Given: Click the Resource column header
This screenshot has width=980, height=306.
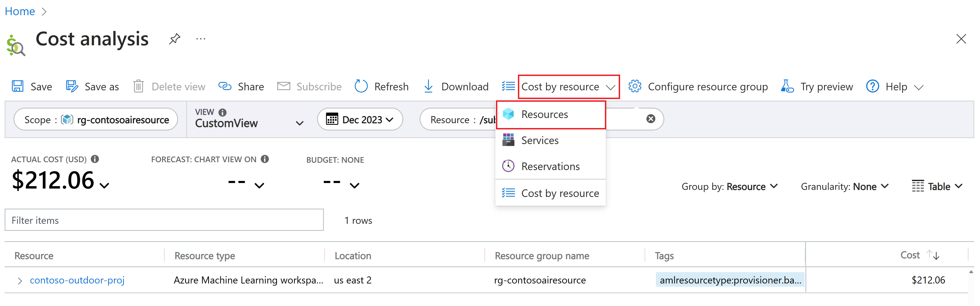Looking at the screenshot, I should coord(34,255).
